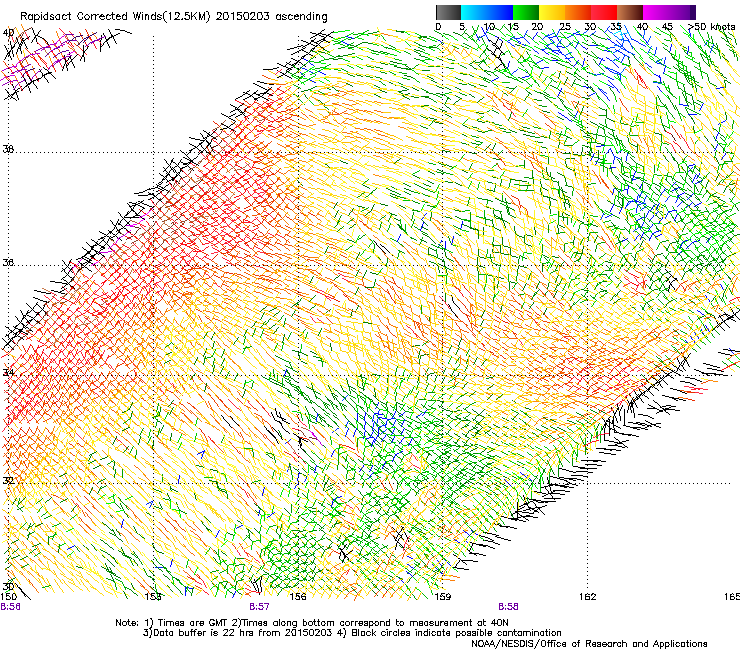Click the latitude axis label '36'

[x=8, y=262]
